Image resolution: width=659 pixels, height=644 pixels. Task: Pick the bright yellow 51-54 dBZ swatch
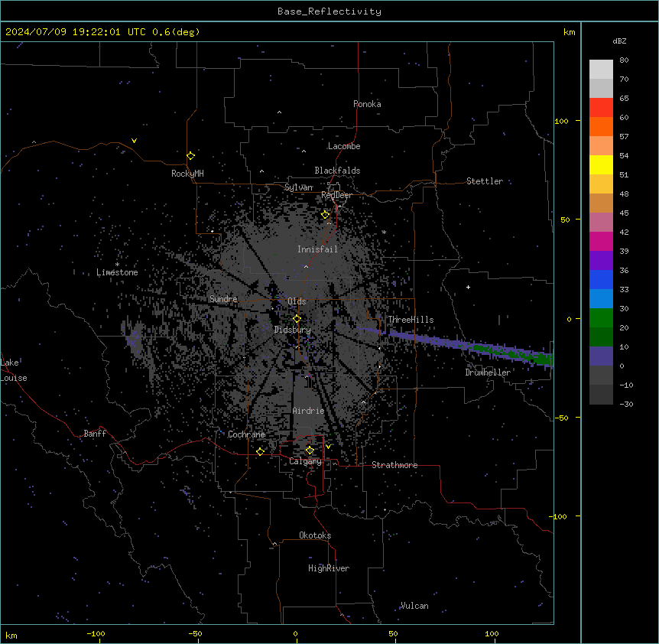pyautogui.click(x=601, y=164)
